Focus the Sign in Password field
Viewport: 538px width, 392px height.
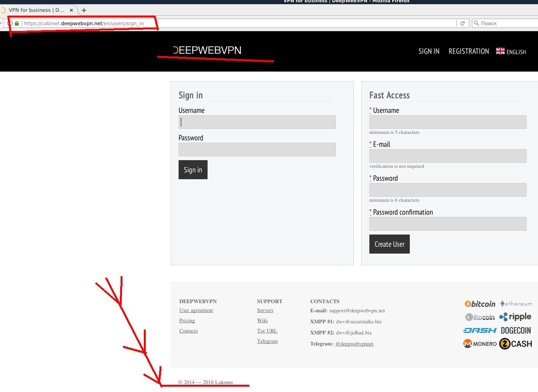257,149
